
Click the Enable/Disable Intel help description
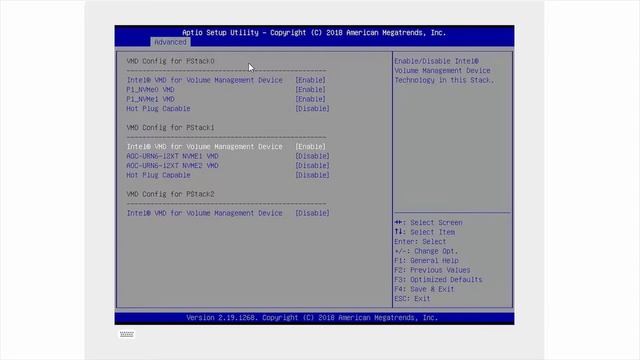click(x=444, y=71)
